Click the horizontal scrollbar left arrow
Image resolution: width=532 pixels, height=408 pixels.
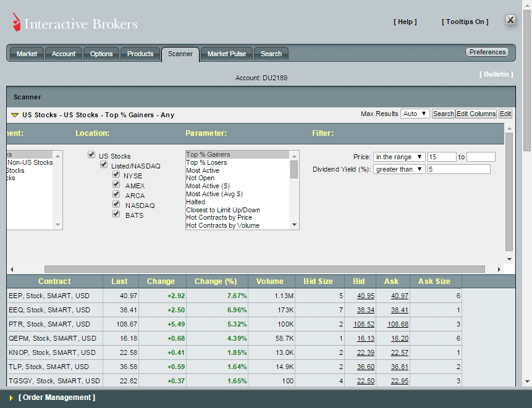12,269
